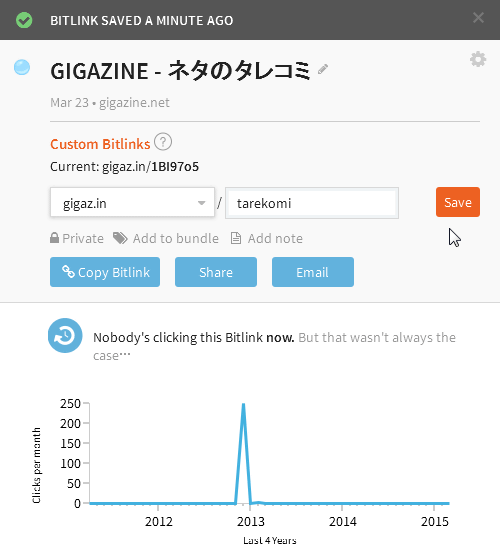
Task: Click the Share button
Action: click(x=216, y=272)
